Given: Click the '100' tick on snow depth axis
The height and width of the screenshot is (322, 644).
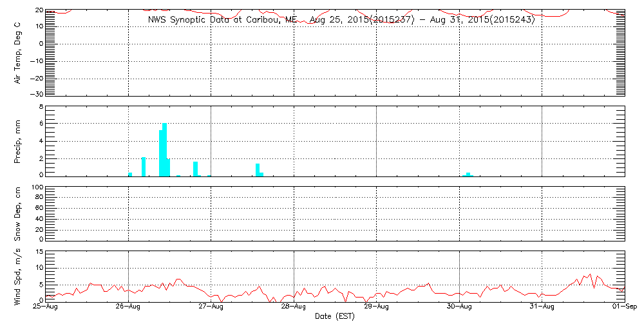Looking at the screenshot, I should pyautogui.click(x=37, y=187).
